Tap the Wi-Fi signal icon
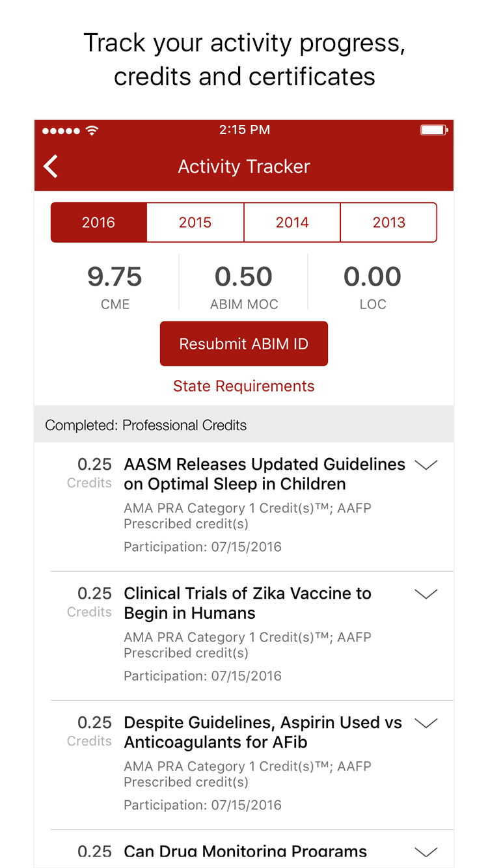The width and height of the screenshot is (488, 868). tap(92, 130)
